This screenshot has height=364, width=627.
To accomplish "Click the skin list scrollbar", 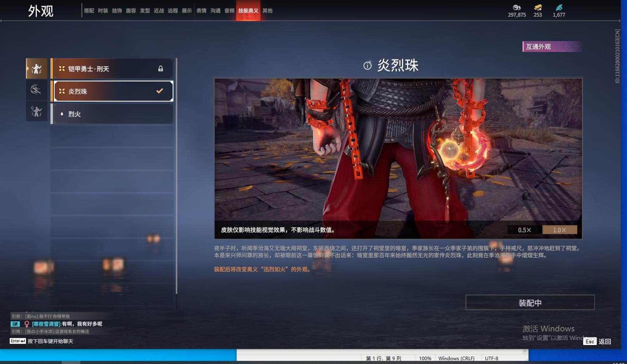I will (x=177, y=176).
